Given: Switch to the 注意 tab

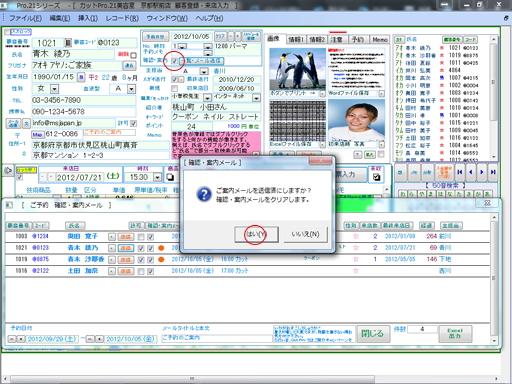Looking at the screenshot, I should click(337, 40).
